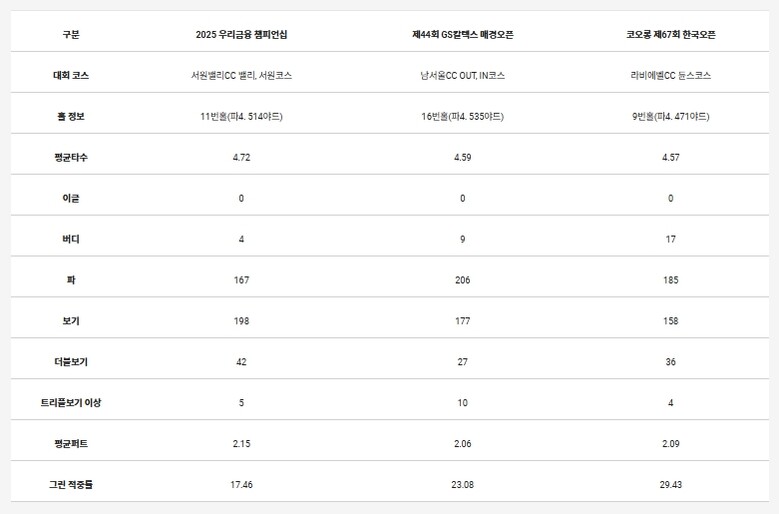Click the 홀 정보 row label
The image size is (779, 514).
point(70,116)
